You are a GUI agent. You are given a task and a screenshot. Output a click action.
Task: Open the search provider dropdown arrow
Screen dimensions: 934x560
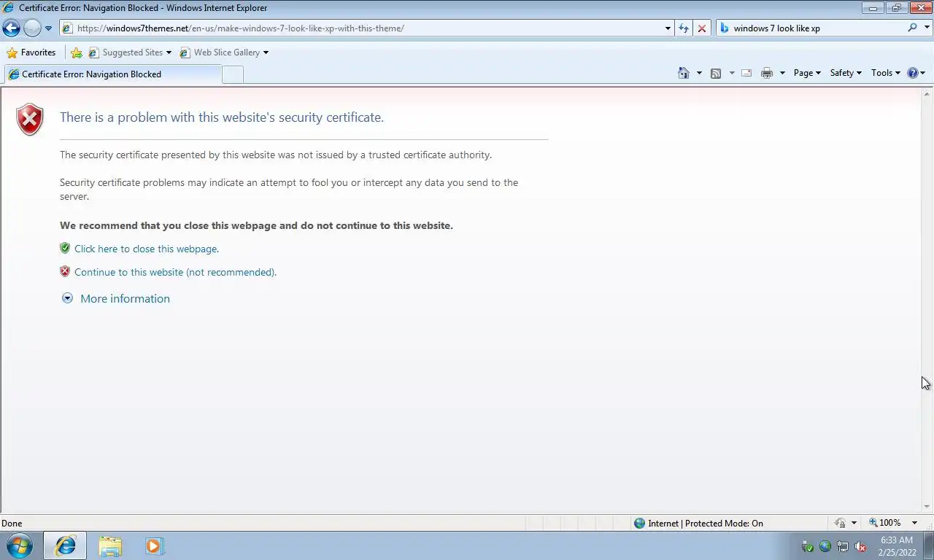coord(925,28)
